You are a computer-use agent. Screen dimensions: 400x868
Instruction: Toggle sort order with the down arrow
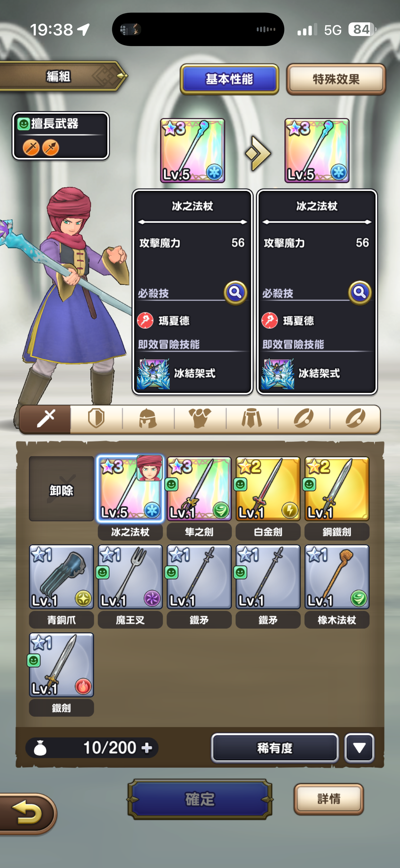point(359,748)
